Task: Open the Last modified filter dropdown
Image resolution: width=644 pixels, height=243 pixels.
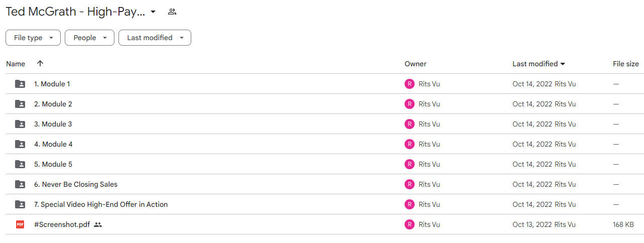Action: point(155,38)
